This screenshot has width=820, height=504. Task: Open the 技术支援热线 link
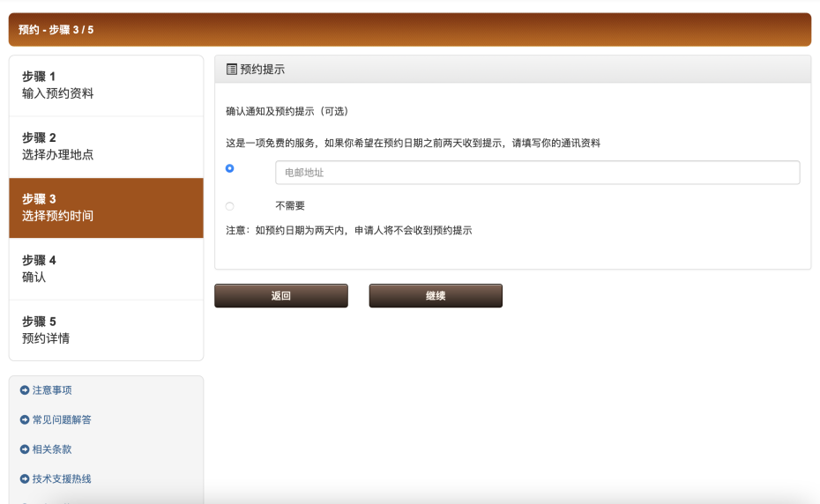click(62, 479)
